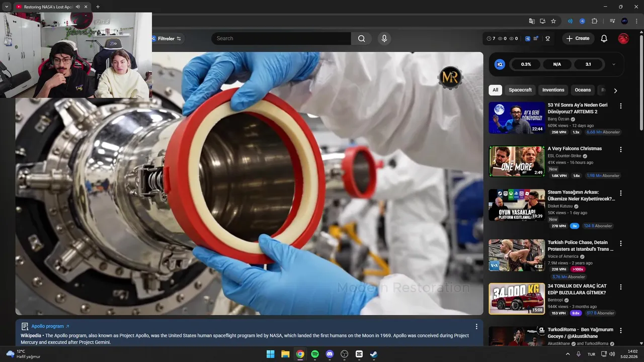
Task: Open Barış Özcan channel link
Action: coord(558,119)
